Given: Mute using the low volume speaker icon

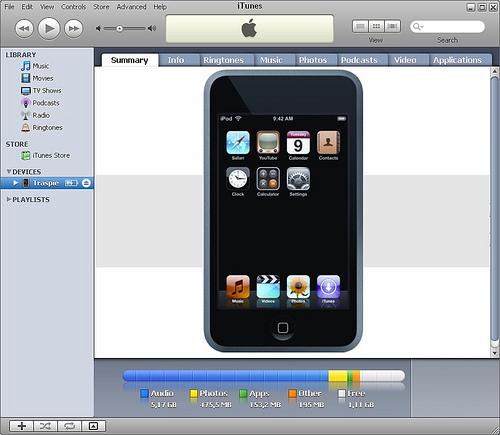Looking at the screenshot, I should point(99,29).
